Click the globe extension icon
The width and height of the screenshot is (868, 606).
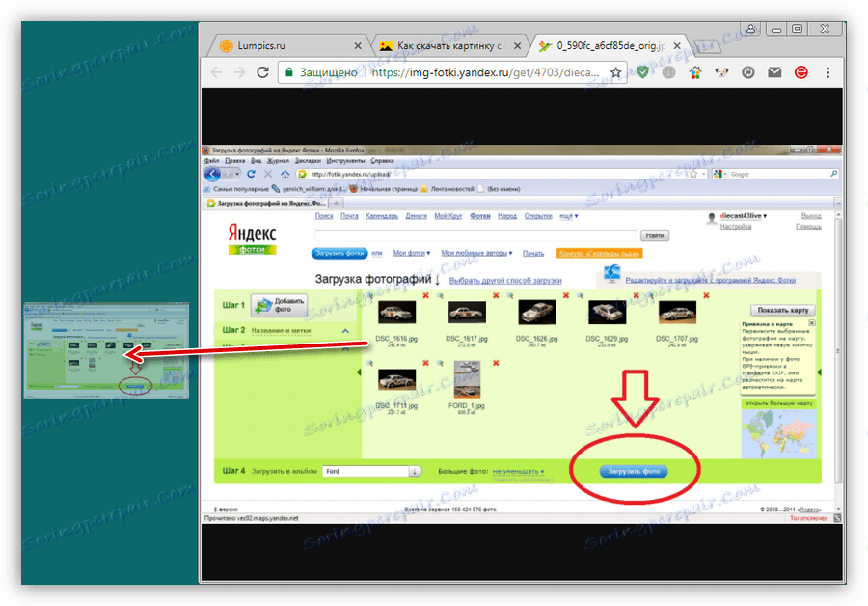(x=668, y=72)
